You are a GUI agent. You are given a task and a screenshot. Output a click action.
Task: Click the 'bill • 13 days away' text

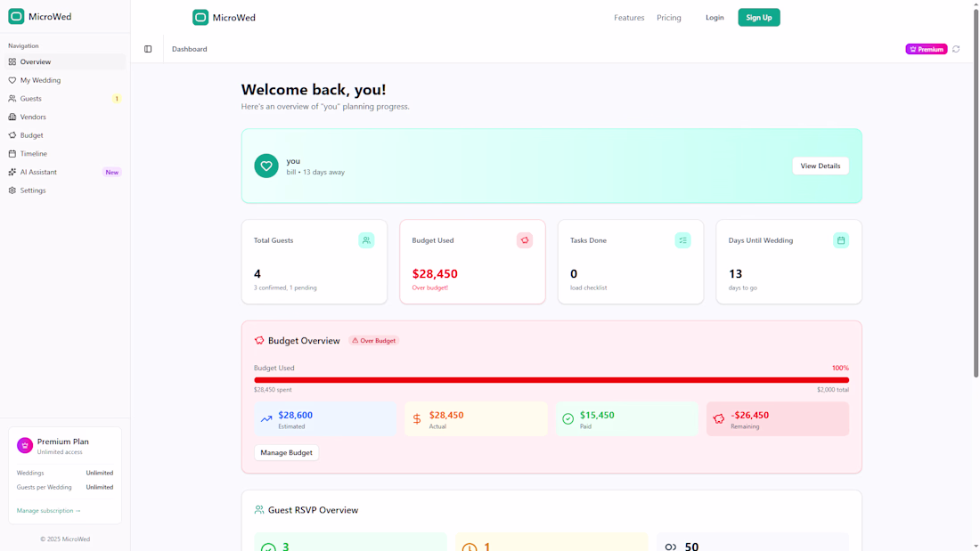click(x=315, y=173)
